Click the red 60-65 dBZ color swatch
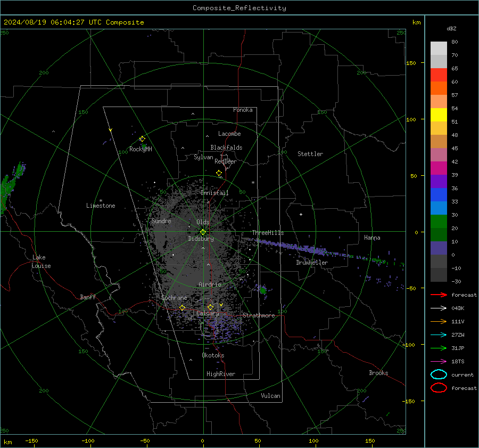 439,75
